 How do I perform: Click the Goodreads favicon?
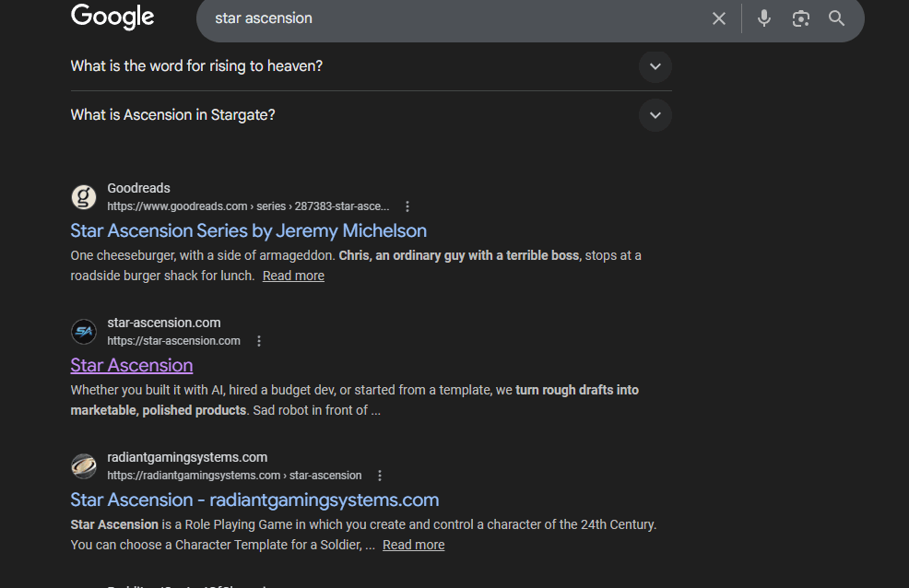click(x=84, y=197)
